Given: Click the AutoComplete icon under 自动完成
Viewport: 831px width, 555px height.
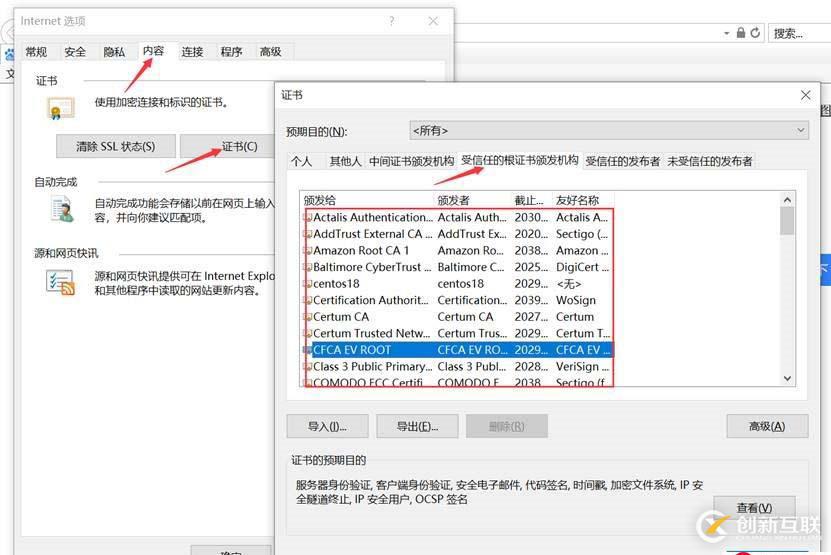Looking at the screenshot, I should tap(62, 209).
